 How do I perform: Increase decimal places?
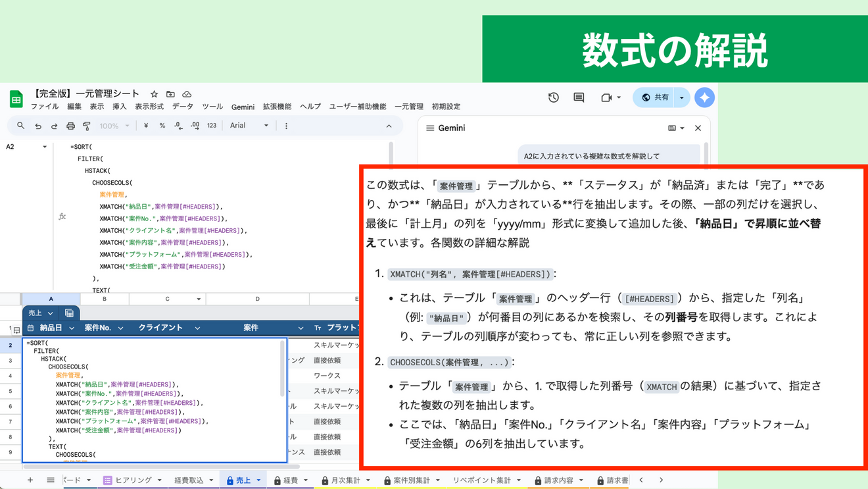coord(195,126)
